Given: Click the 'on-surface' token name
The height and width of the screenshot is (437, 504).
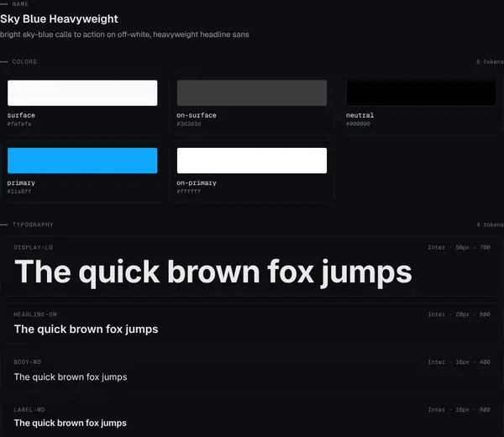Looking at the screenshot, I should 197,115.
